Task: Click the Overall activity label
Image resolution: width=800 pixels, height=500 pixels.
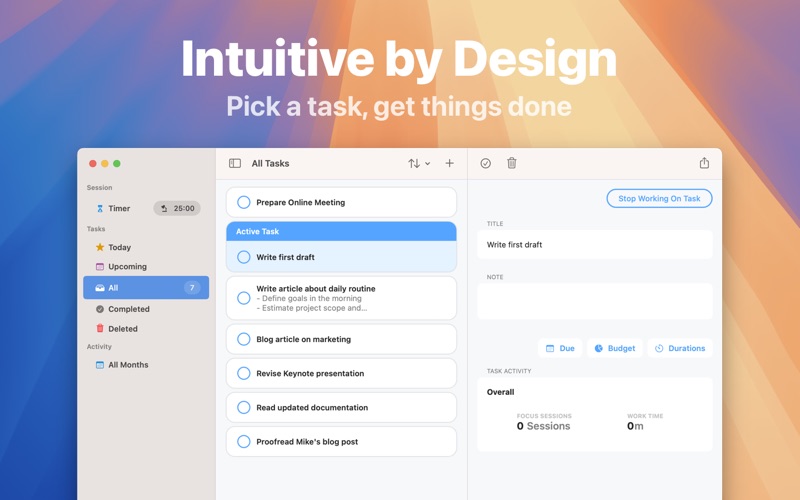Action: pos(501,392)
